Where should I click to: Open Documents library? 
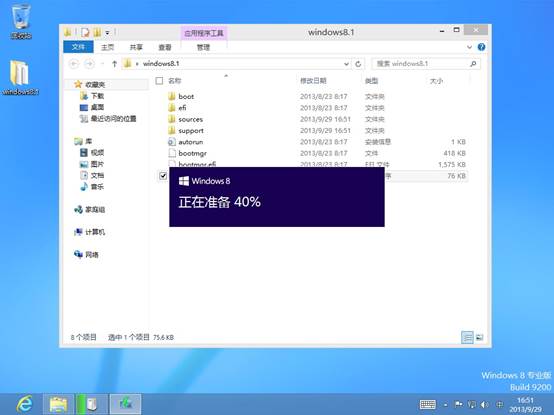tap(97, 175)
